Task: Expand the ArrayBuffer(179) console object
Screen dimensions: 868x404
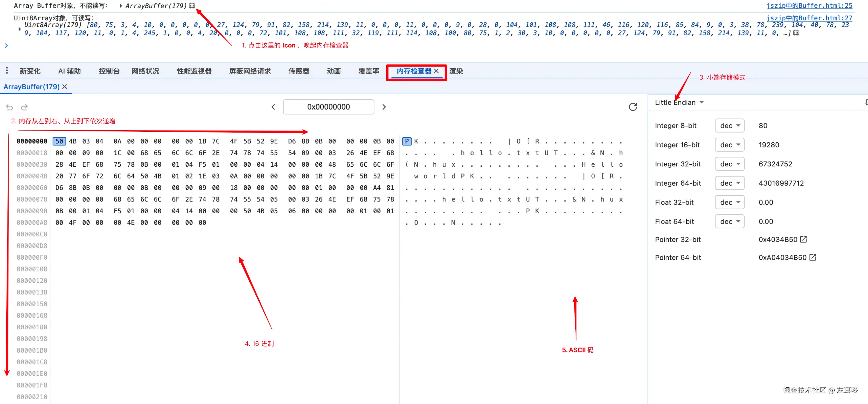Action: 121,6
